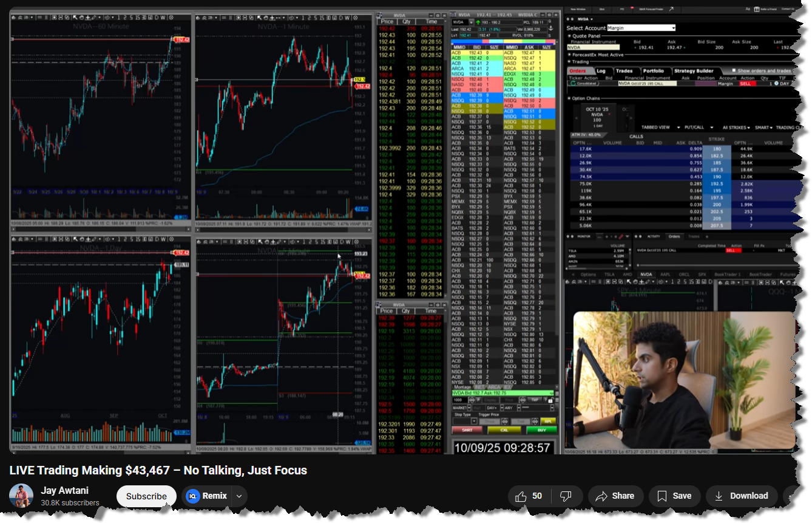
Task: Click the thumbs-down dislike icon
Action: click(x=566, y=496)
